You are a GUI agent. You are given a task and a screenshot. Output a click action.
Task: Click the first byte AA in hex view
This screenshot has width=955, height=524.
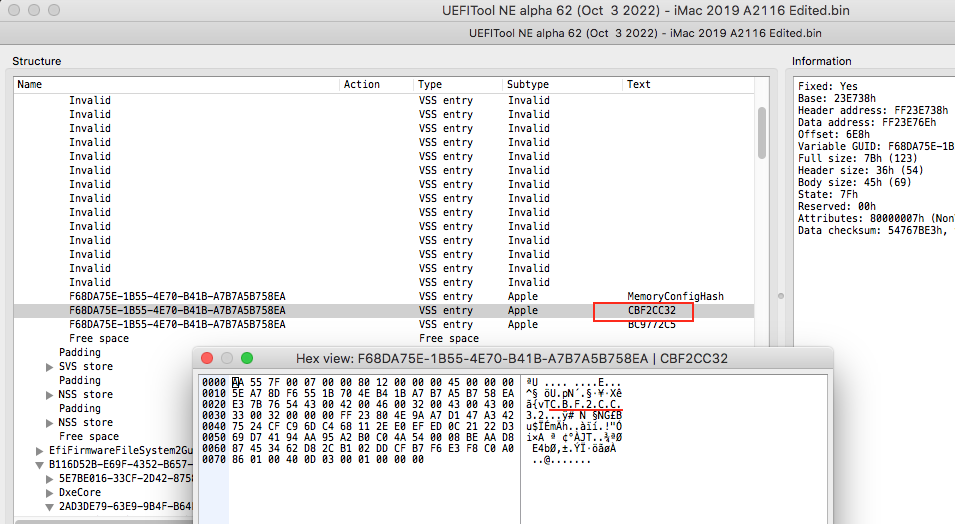(x=238, y=383)
